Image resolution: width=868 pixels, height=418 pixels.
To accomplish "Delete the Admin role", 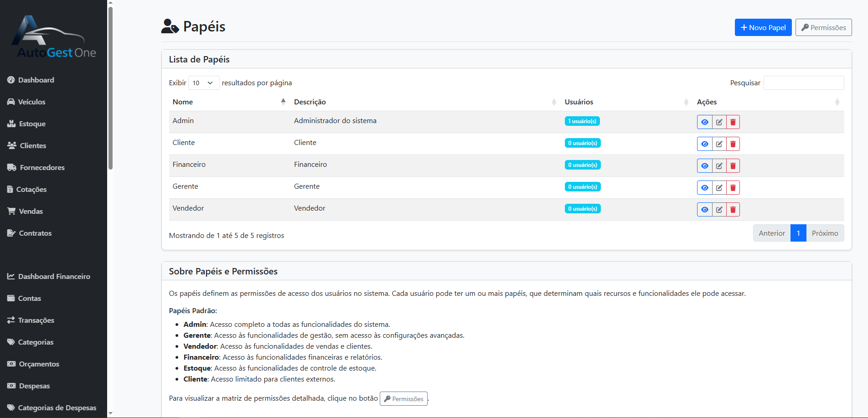I will pyautogui.click(x=733, y=122).
